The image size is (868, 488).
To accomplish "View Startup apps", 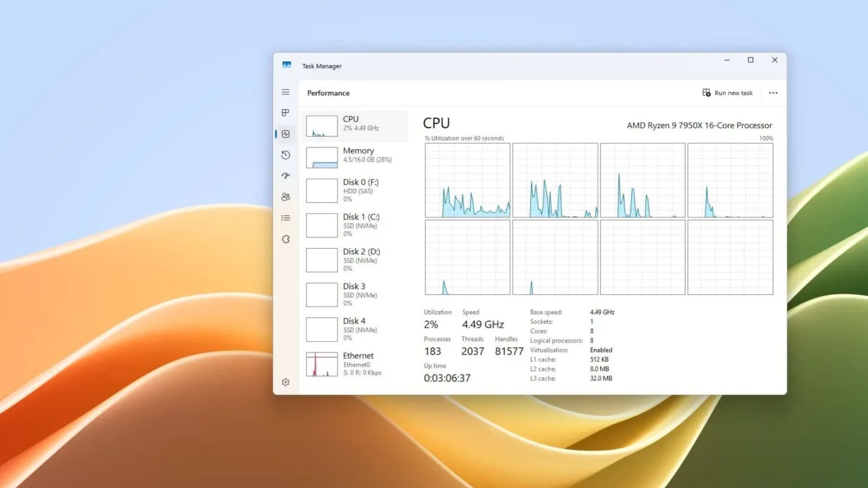I will 286,176.
